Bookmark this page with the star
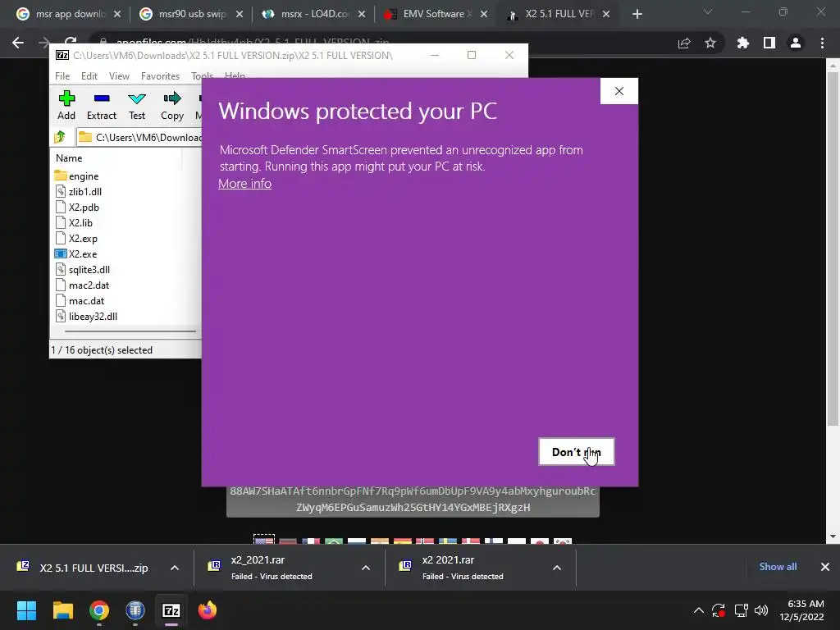The width and height of the screenshot is (840, 630). [x=710, y=43]
